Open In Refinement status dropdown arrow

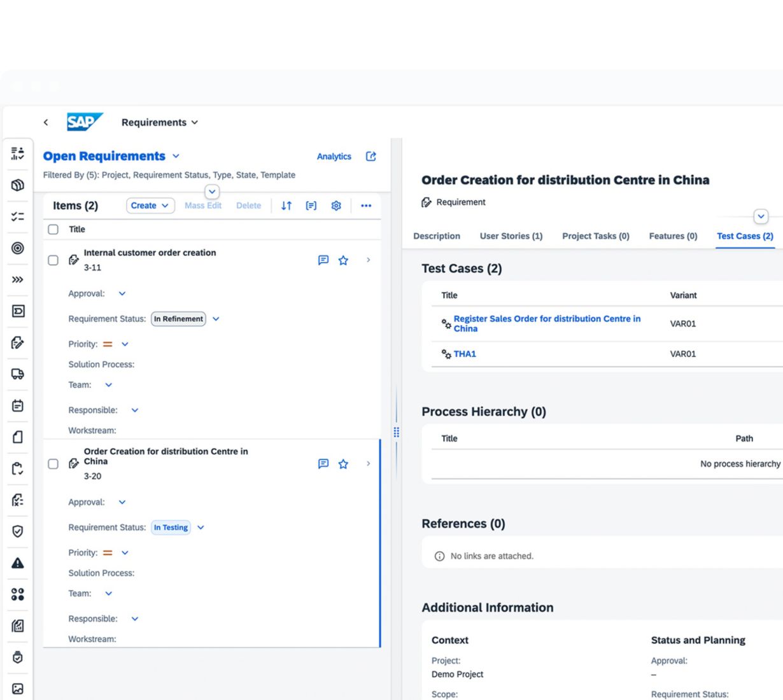[x=216, y=319]
